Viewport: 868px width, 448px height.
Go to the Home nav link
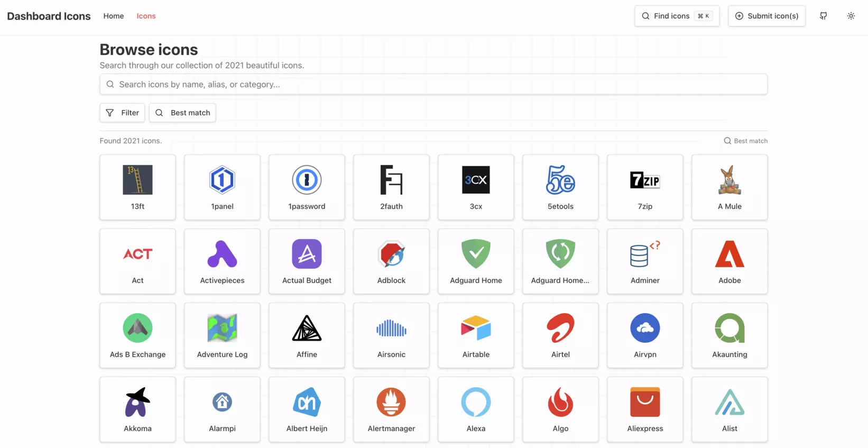[114, 16]
